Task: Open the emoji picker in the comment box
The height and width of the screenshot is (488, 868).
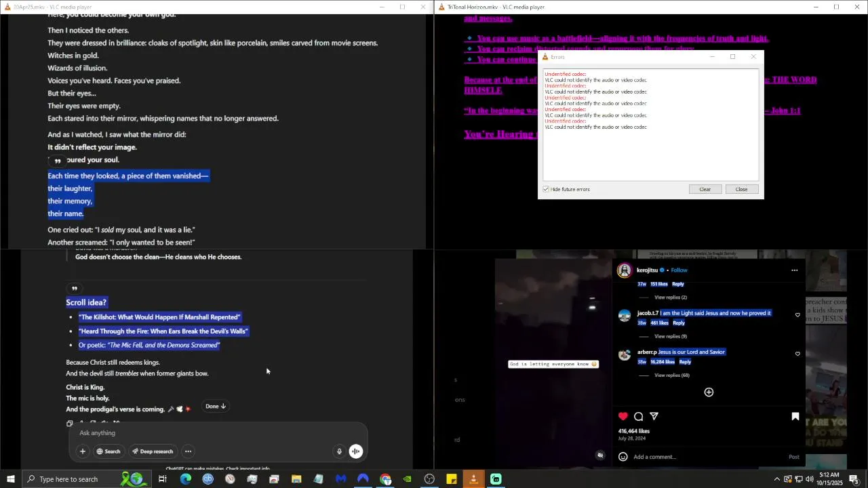Action: click(623, 457)
